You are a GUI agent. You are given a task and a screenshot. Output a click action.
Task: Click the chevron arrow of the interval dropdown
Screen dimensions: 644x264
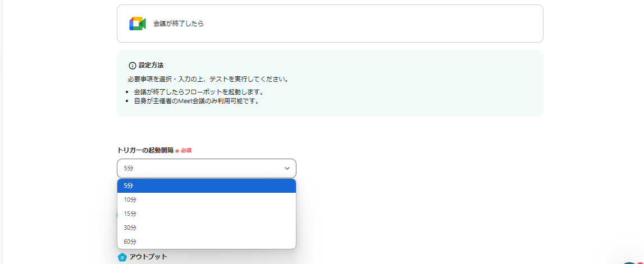tap(287, 169)
